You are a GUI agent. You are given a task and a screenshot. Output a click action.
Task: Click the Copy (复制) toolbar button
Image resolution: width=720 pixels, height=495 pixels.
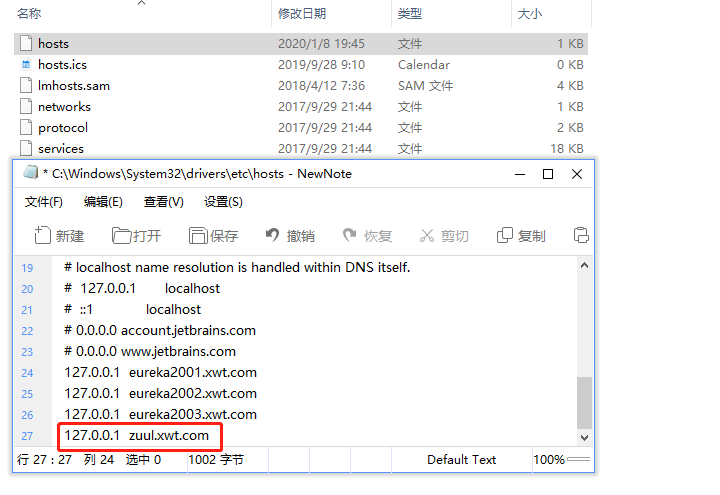tap(521, 236)
